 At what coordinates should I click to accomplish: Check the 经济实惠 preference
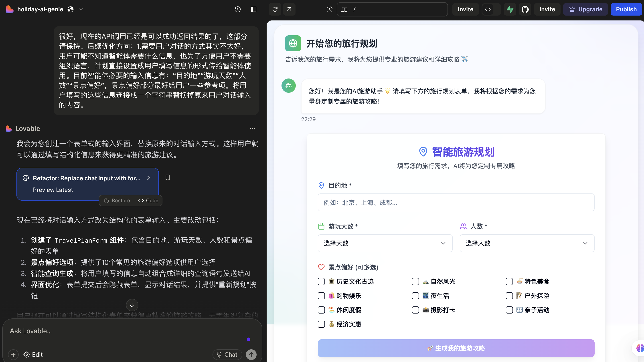[321, 324]
